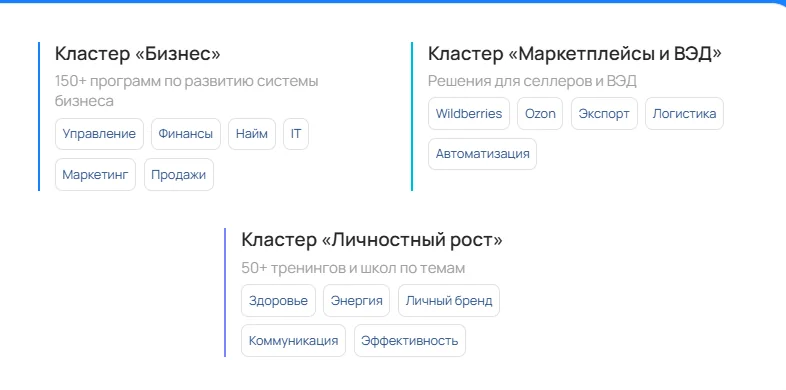Choose the Коммуникация tag
Screen dimensions: 786x390
tap(293, 341)
